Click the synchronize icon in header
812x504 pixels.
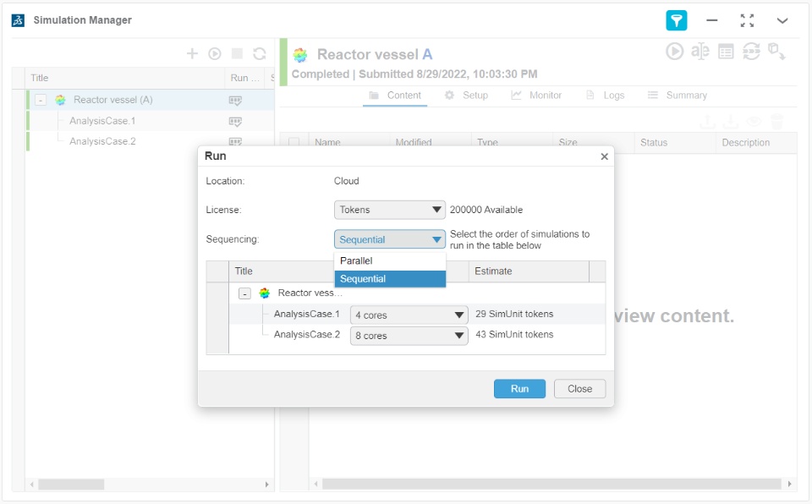pos(751,52)
